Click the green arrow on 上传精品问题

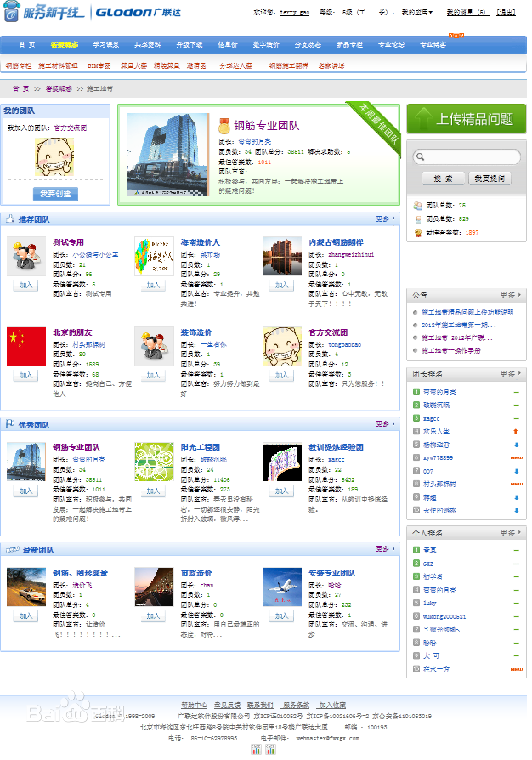(x=423, y=119)
